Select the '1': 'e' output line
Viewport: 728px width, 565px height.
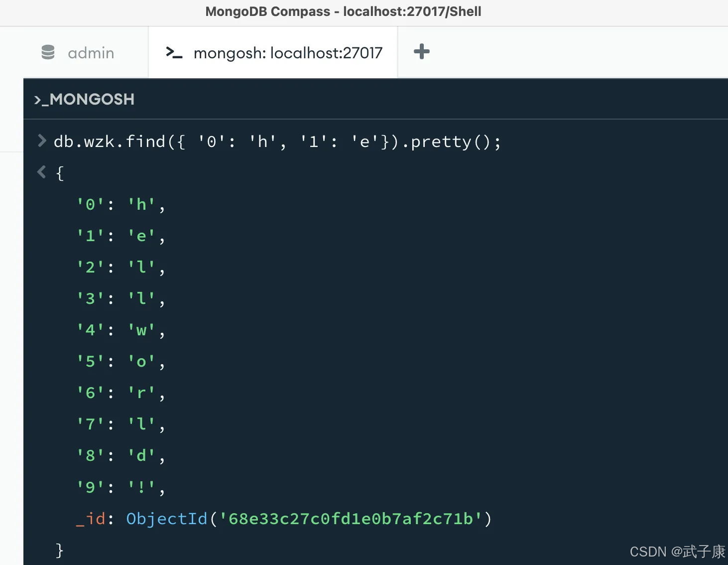click(x=121, y=236)
